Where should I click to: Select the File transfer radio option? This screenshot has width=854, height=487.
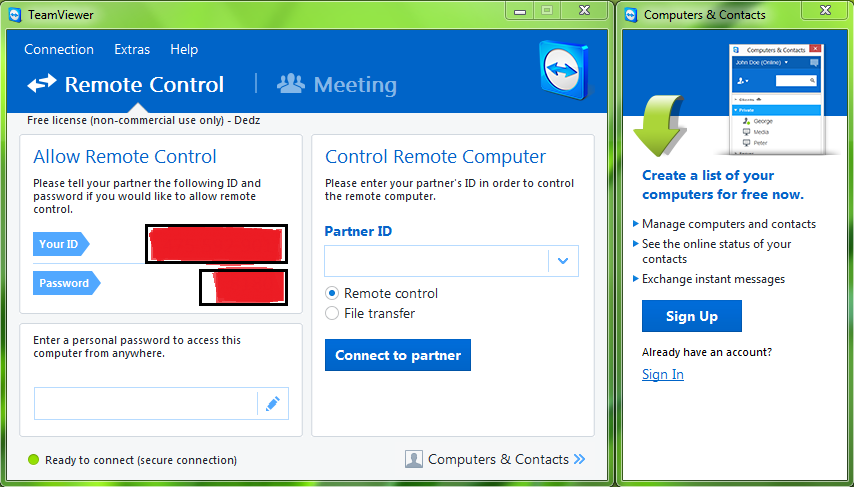coord(333,313)
